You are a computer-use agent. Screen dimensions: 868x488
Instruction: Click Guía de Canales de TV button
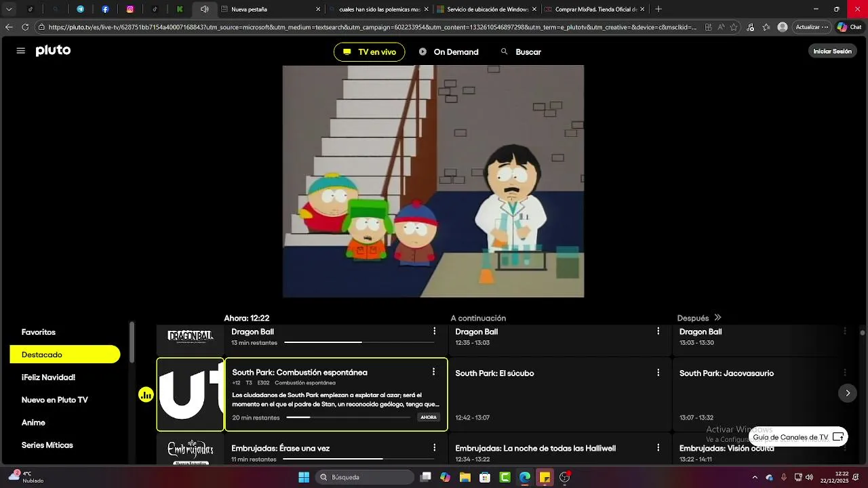(x=798, y=437)
